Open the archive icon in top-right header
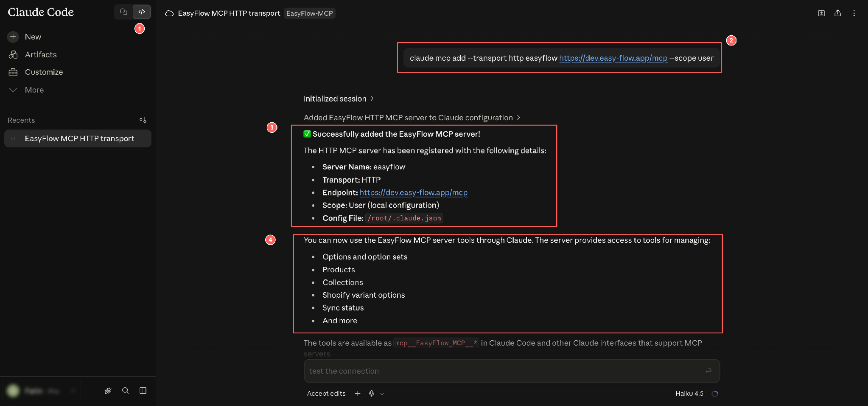The width and height of the screenshot is (868, 406). click(821, 13)
